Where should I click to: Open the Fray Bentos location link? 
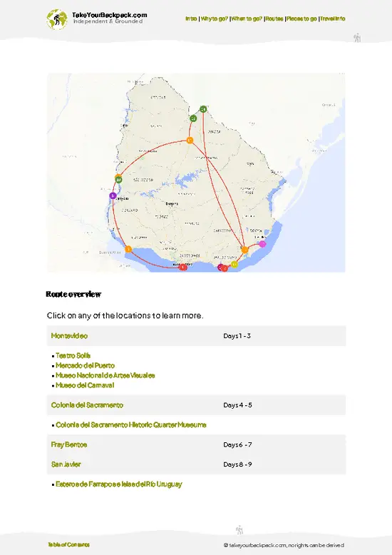[69, 445]
